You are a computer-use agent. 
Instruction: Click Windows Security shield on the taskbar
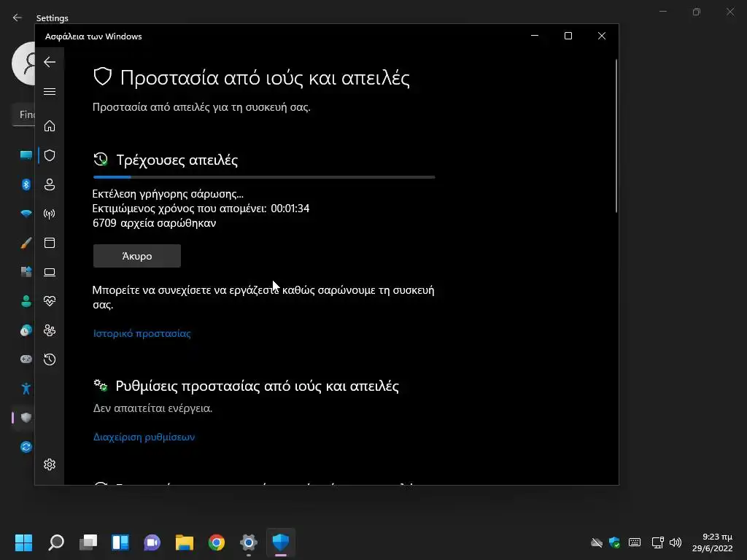click(x=281, y=542)
